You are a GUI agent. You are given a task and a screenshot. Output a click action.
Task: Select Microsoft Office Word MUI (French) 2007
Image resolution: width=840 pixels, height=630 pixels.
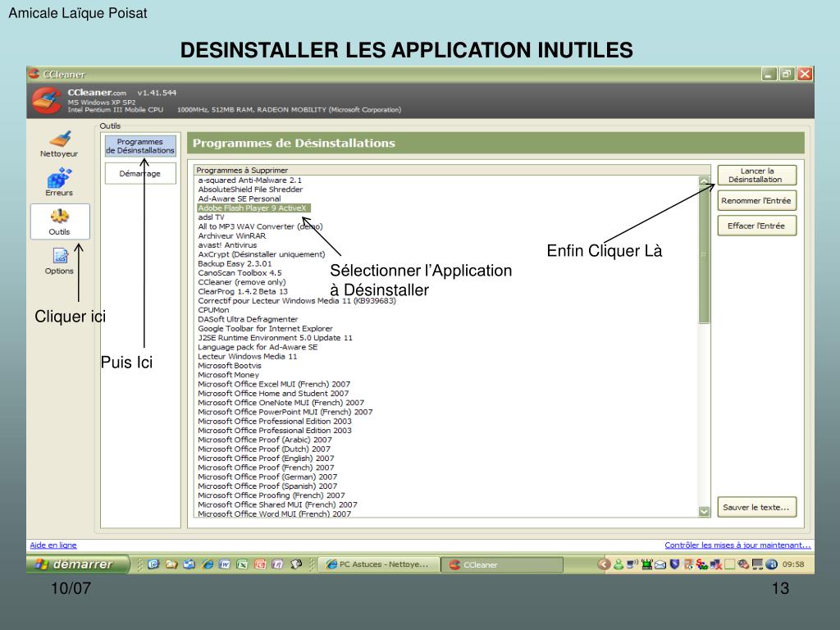pos(274,514)
